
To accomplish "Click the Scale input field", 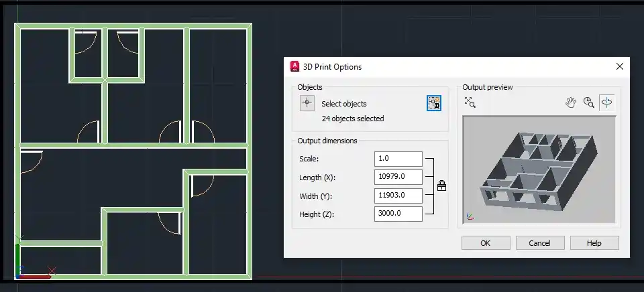I will (398, 159).
